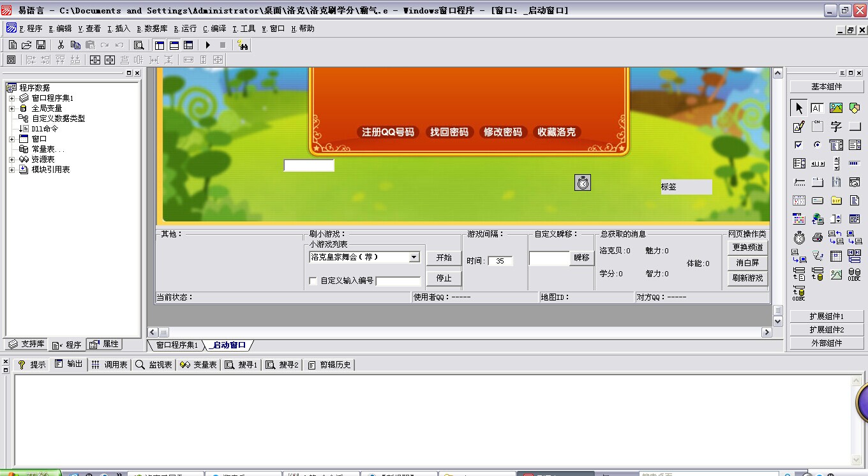Select the 字 label component icon
The height and width of the screenshot is (476, 868).
(x=836, y=126)
